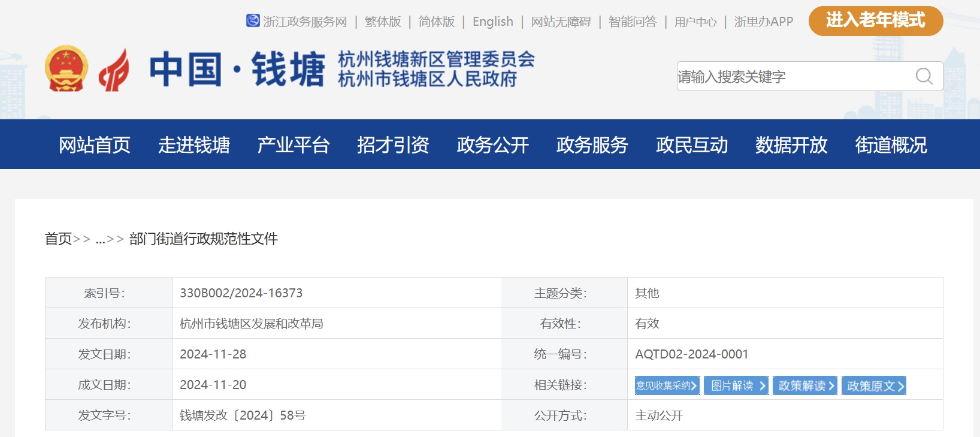Open 政策解读 related link
The image size is (980, 437).
point(804,385)
